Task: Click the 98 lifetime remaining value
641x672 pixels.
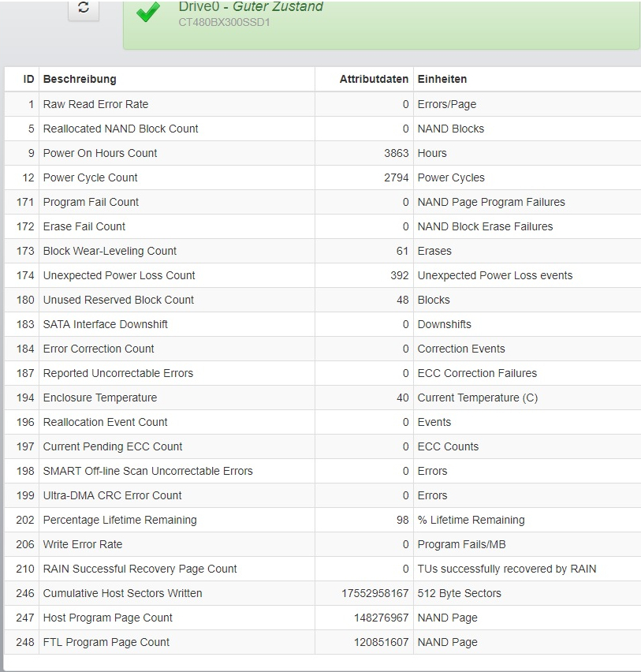Action: pyautogui.click(x=402, y=520)
